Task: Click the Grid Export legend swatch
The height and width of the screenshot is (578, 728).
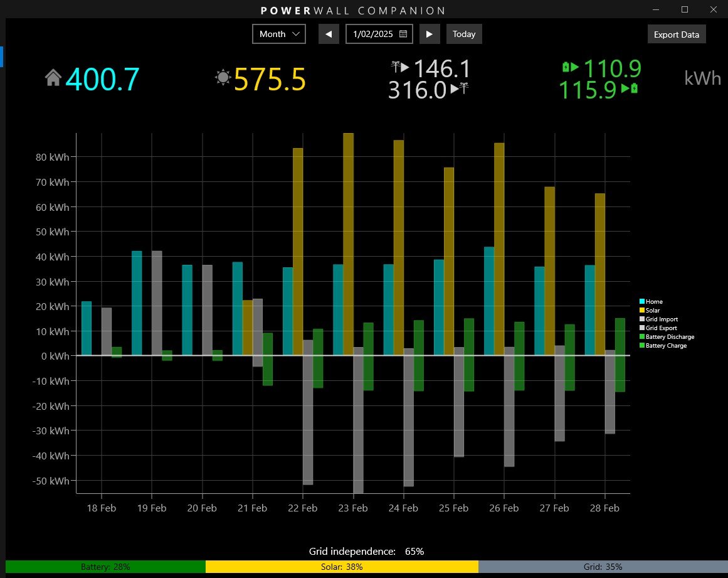Action: 642,328
